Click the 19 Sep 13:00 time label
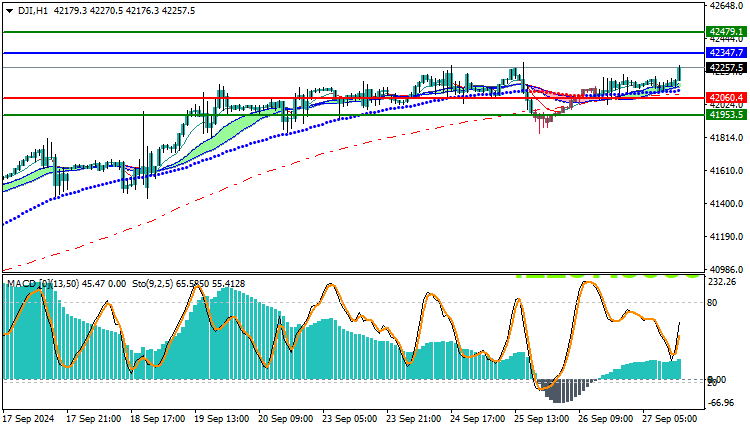The image size is (750, 430). (221, 419)
